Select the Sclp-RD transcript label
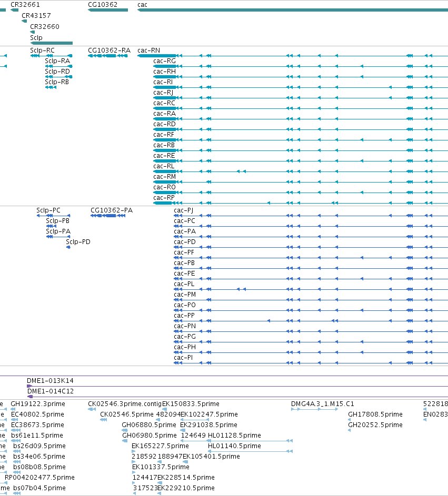 (x=57, y=72)
